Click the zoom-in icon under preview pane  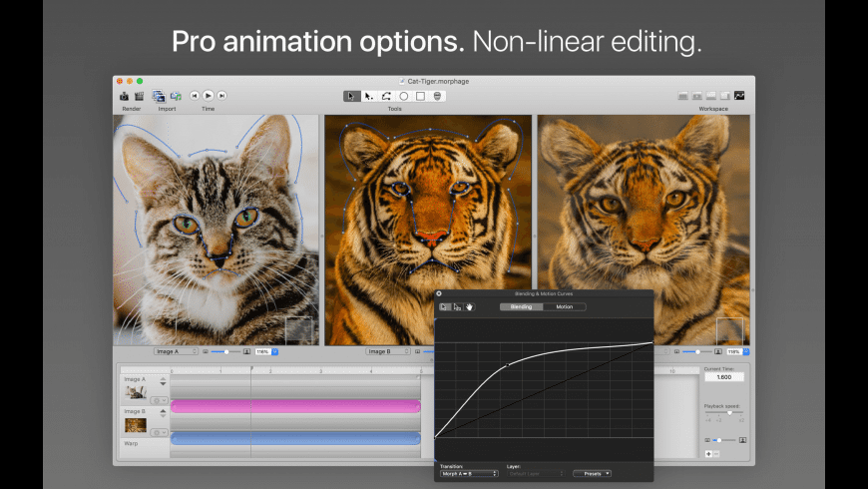[x=718, y=351]
